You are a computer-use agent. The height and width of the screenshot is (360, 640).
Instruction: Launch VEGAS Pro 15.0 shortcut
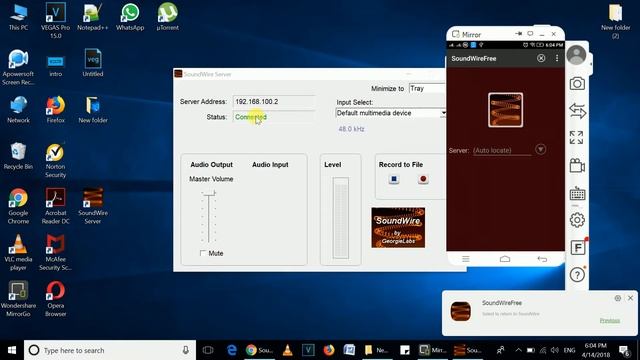[56, 21]
